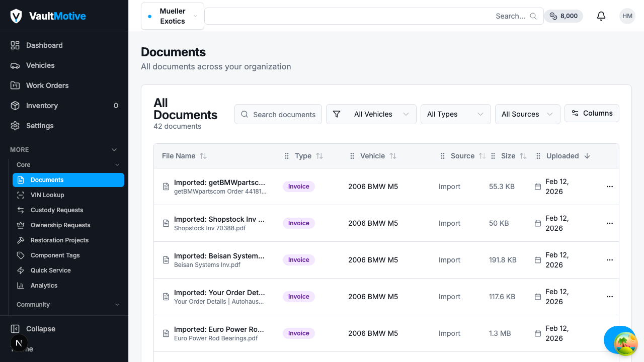Open actions menu for Beisan Systems document
644x362 pixels.
610,260
